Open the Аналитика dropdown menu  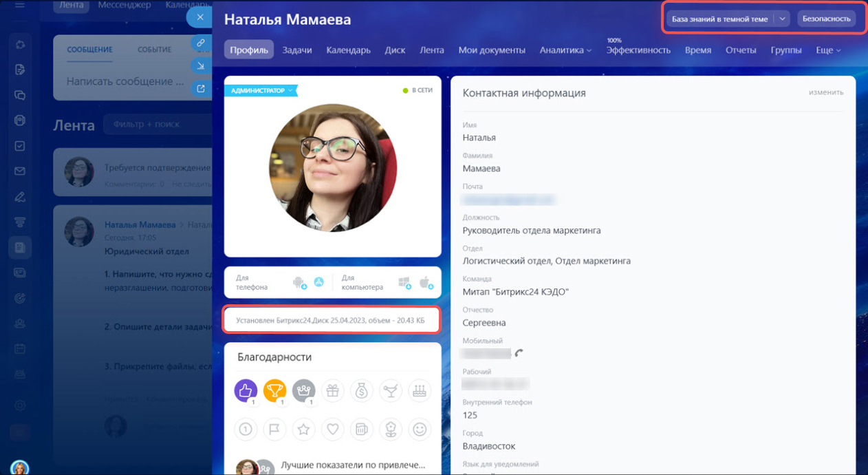(565, 50)
